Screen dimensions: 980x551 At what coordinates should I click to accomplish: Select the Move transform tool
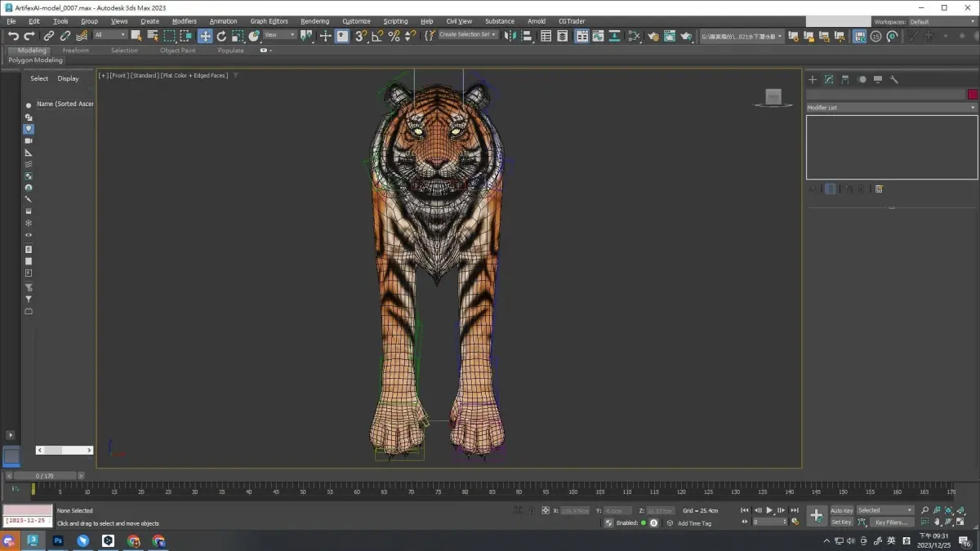point(205,36)
